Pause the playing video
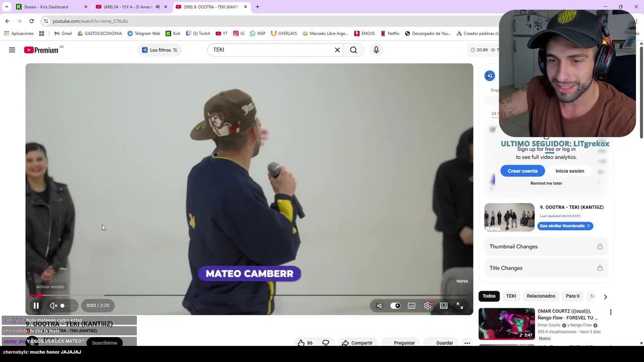 [x=36, y=305]
